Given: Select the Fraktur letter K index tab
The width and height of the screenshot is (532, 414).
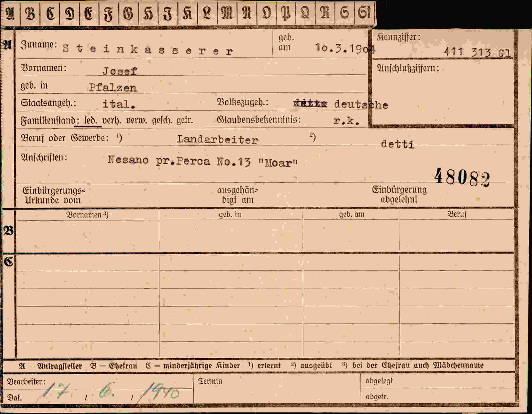Looking at the screenshot, I should [188, 13].
